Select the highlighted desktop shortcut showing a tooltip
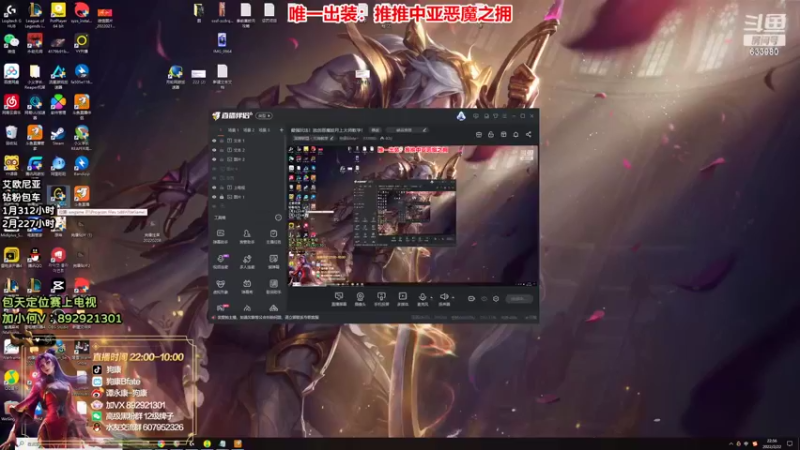The width and height of the screenshot is (800, 450). coord(58,195)
